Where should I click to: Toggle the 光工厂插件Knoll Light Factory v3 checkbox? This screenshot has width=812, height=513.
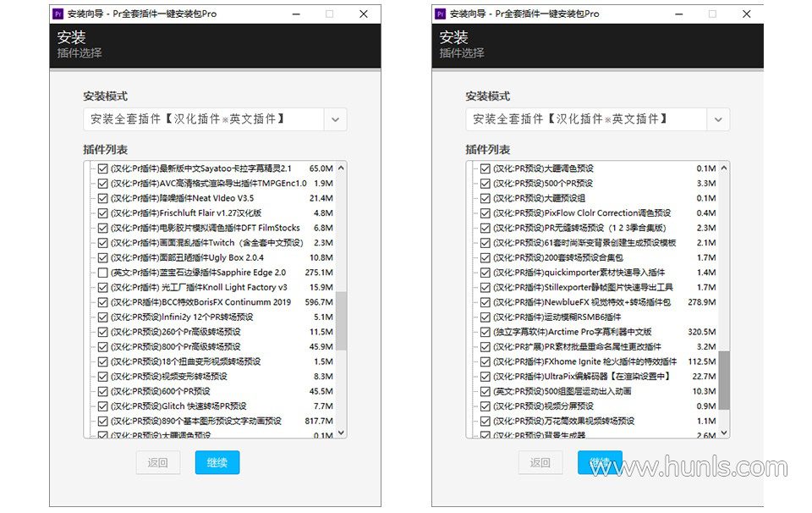pyautogui.click(x=102, y=288)
